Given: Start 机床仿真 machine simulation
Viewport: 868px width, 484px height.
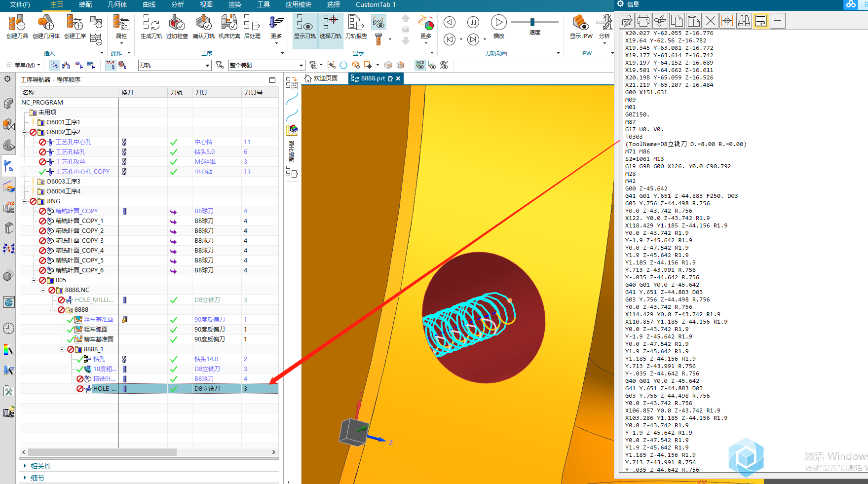Looking at the screenshot, I should [229, 27].
